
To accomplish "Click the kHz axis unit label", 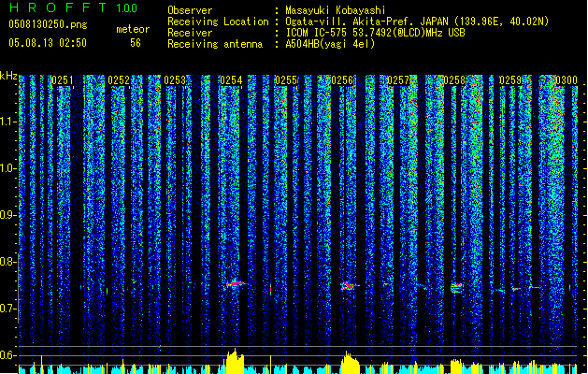I will (x=8, y=76).
